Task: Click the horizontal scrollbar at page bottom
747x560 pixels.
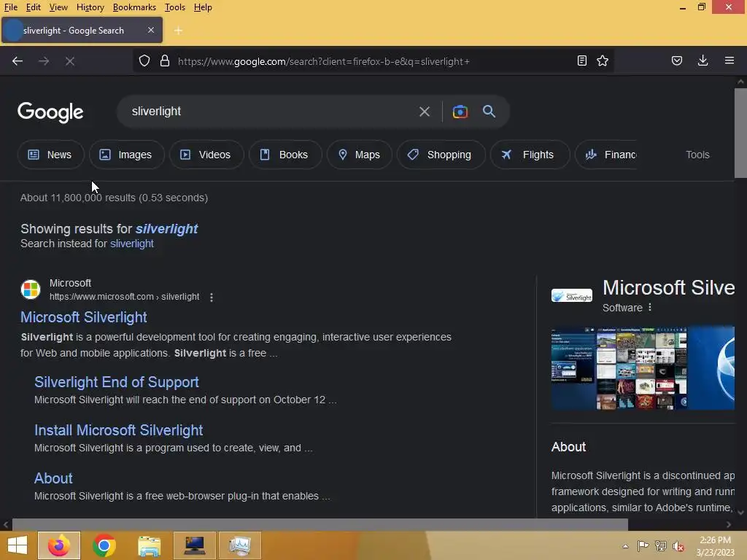Action: (320, 524)
